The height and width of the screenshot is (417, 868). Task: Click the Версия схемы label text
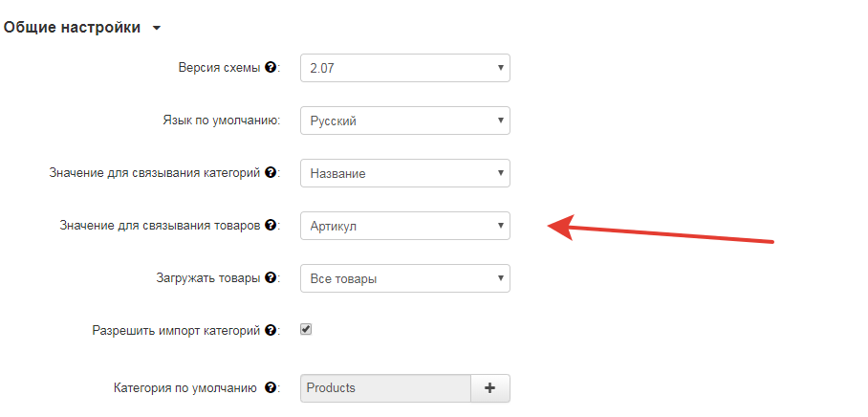219,68
